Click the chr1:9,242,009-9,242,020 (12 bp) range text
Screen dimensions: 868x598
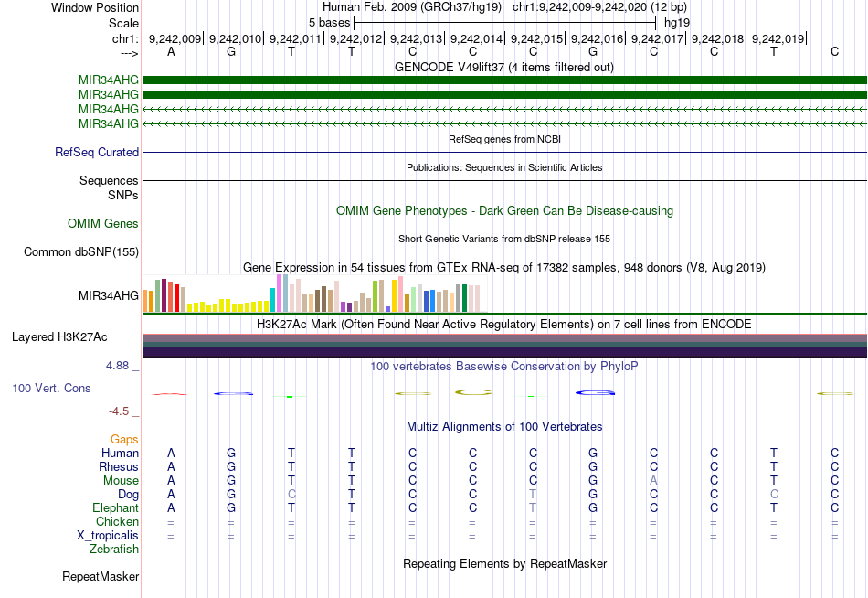(x=599, y=7)
